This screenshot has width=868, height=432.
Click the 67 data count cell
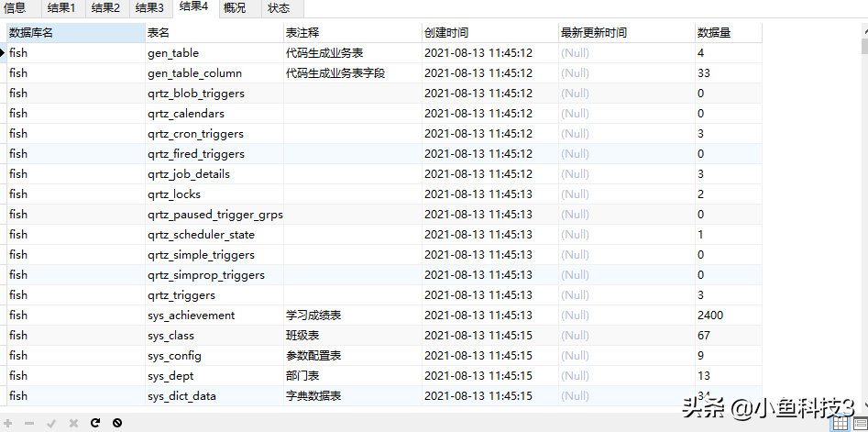pos(729,335)
